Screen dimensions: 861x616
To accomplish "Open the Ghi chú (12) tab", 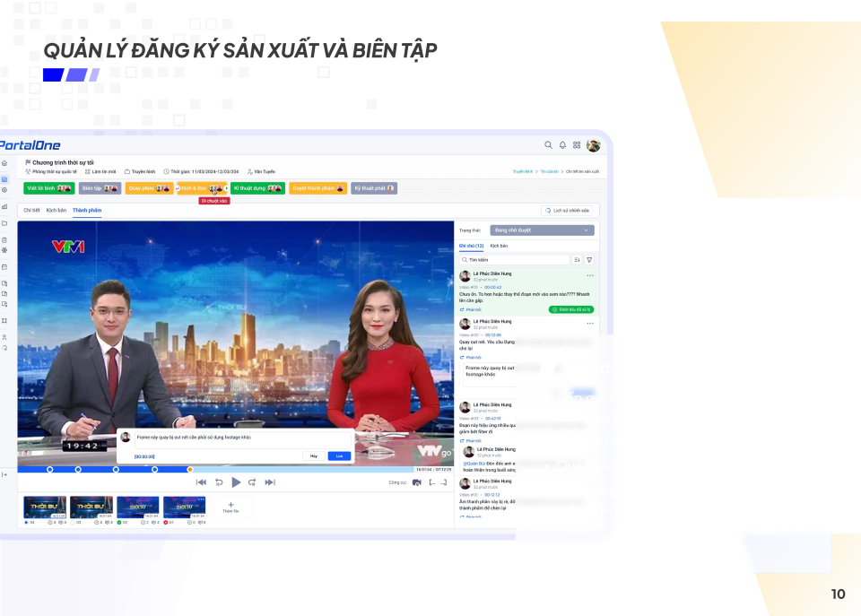I will click(471, 246).
